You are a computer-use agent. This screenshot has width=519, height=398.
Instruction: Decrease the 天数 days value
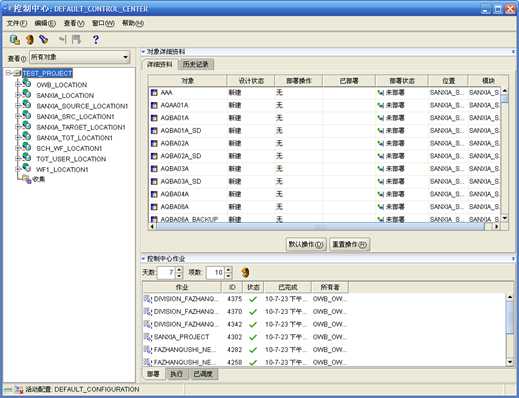(x=179, y=276)
